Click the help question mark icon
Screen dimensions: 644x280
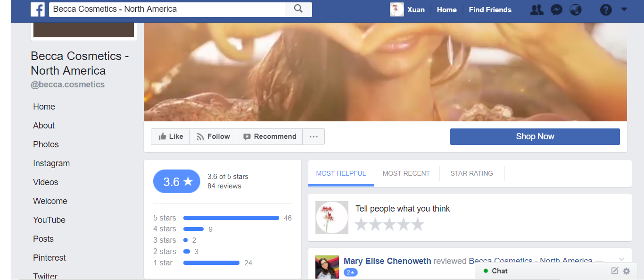(606, 9)
